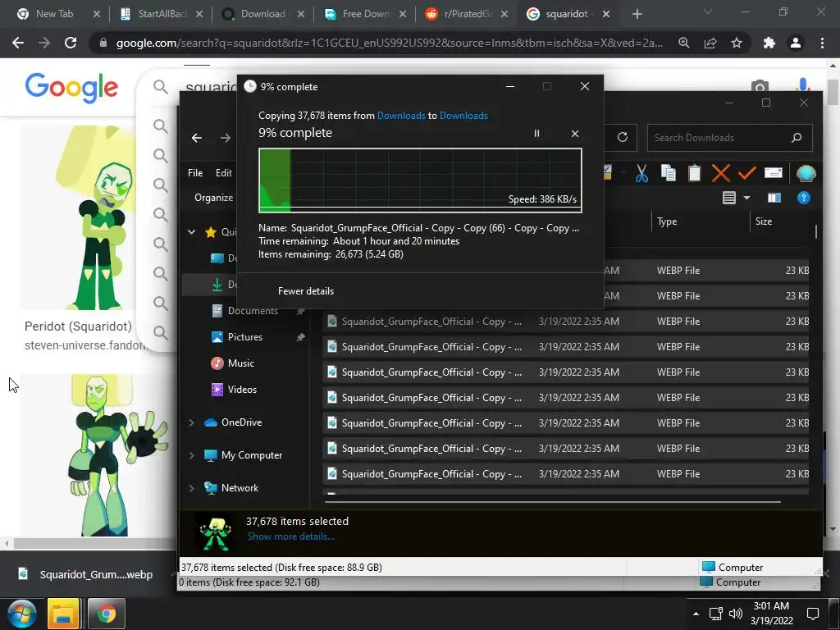Screen dimensions: 840x630
Task: Open the File menu in Explorer
Action: [195, 172]
